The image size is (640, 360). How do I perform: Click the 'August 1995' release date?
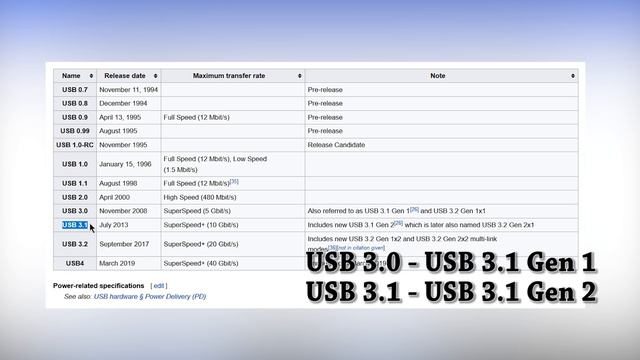118,131
